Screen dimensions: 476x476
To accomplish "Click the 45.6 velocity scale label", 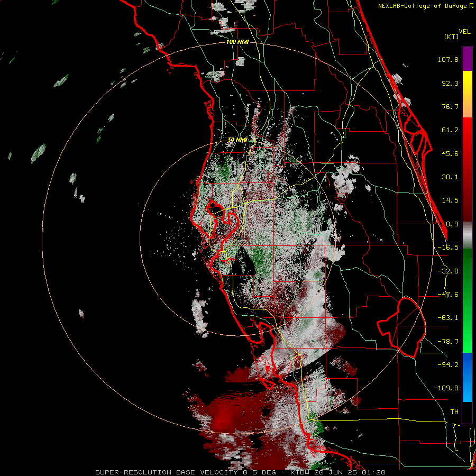I will coord(450,153).
